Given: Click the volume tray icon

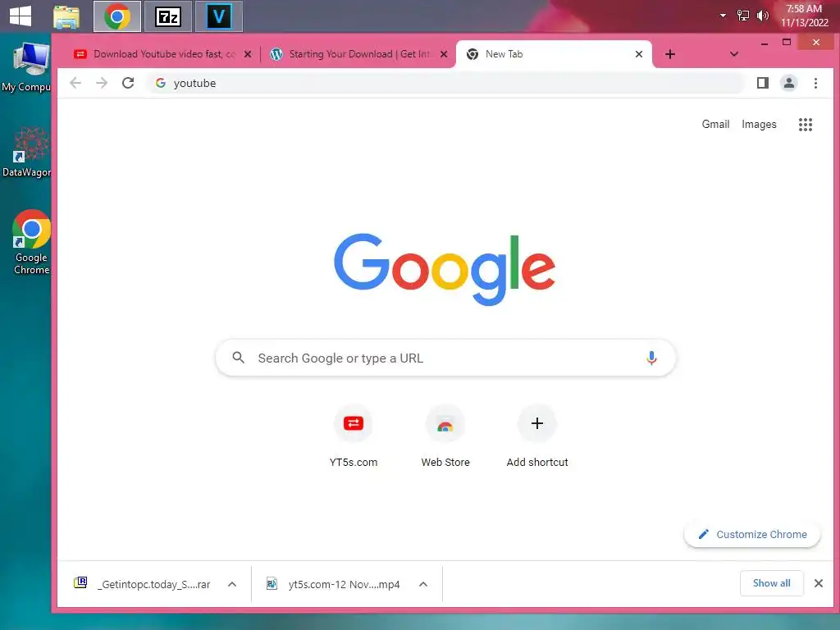Looking at the screenshot, I should [x=762, y=16].
